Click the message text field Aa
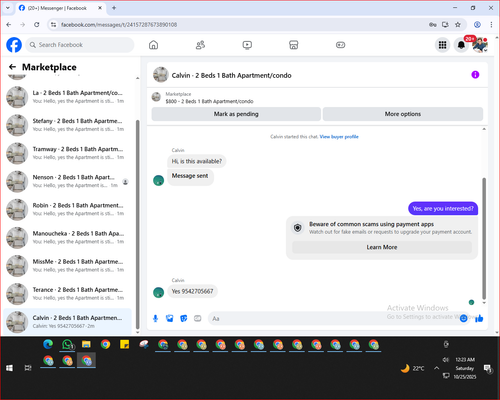Viewport: 500px width, 400px height. click(333, 318)
